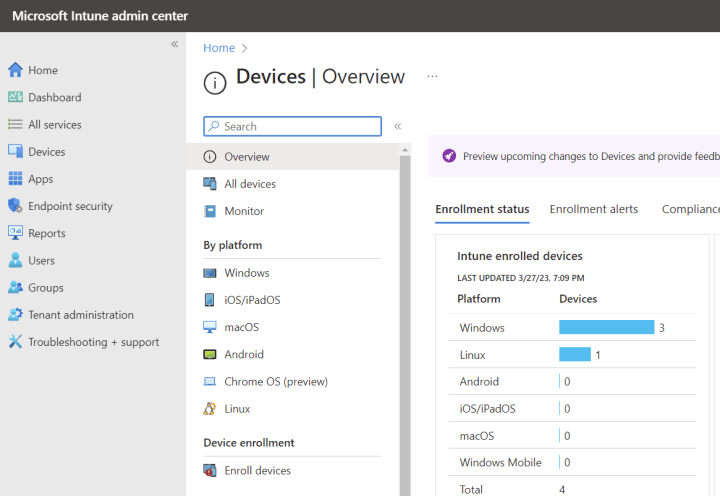Open Chrome OS (preview) platform item
Screen dimensions: 720x496
[276, 382]
